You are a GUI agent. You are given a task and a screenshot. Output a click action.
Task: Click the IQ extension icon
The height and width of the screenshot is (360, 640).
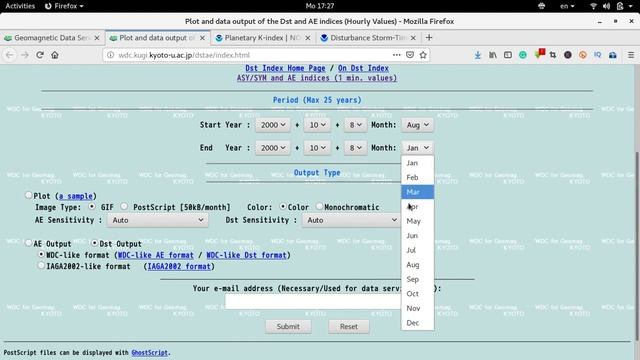click(598, 55)
